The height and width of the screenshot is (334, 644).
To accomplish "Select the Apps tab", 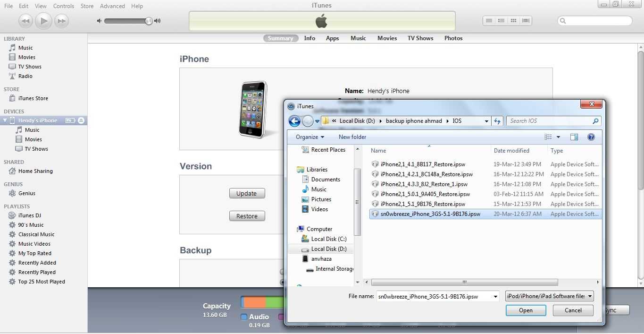I will (x=333, y=38).
